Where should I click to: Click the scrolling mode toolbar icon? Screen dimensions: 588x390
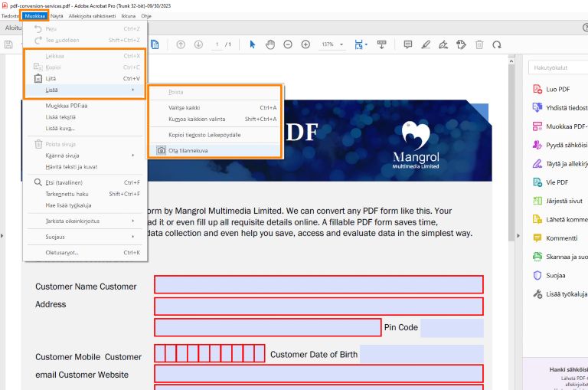point(382,44)
